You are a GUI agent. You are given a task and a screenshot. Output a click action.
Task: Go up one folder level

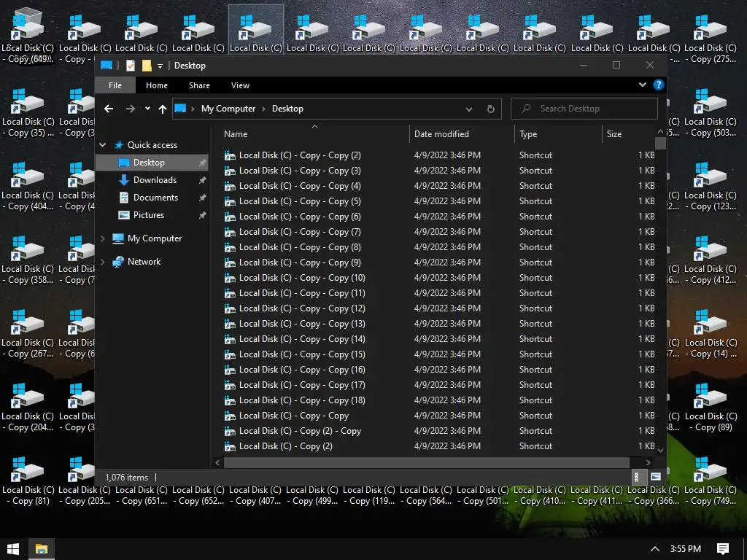[163, 109]
